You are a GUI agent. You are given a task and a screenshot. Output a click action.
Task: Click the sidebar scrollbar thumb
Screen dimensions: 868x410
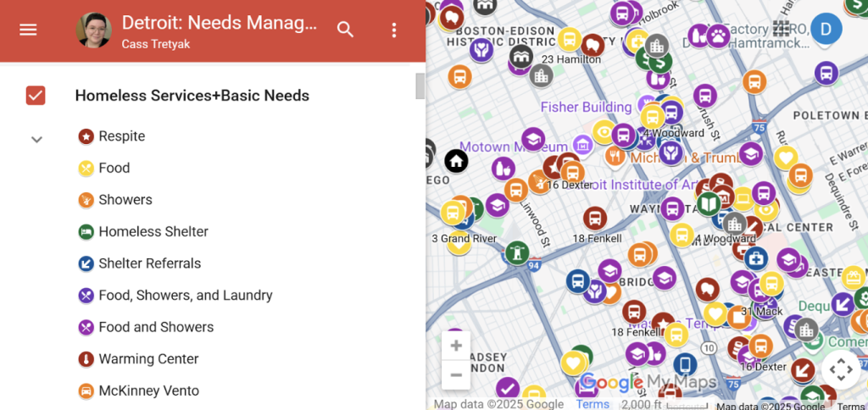coord(420,86)
